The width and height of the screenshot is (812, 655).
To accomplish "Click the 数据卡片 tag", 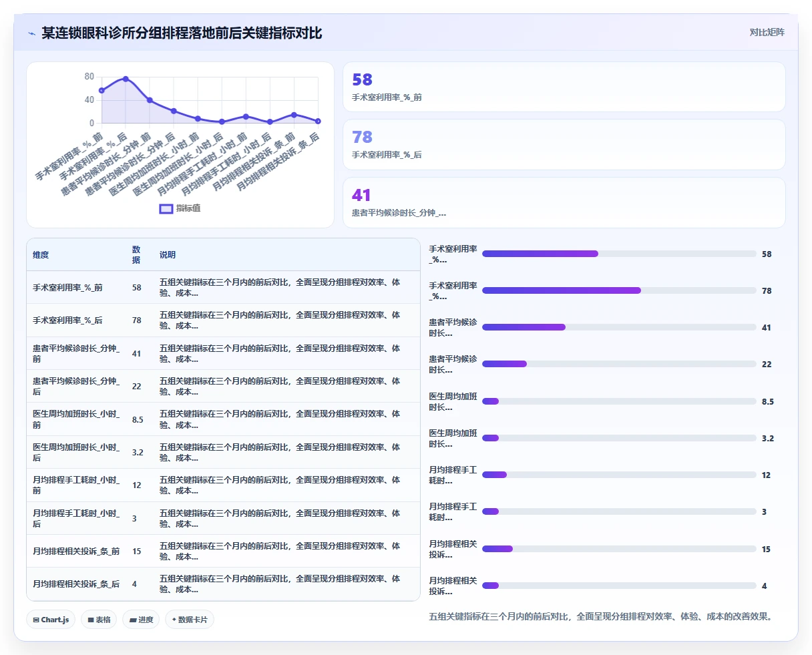I will point(190,620).
